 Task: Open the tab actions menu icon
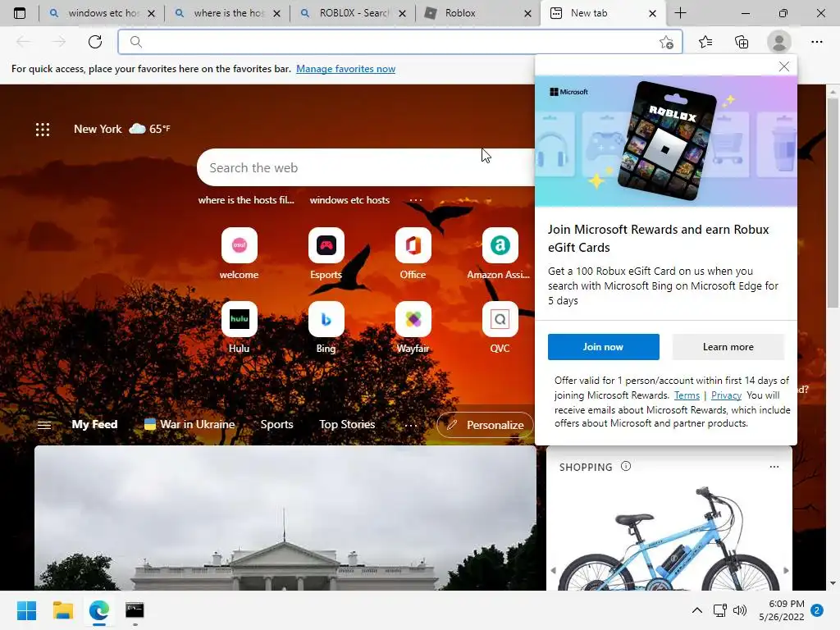coord(20,13)
